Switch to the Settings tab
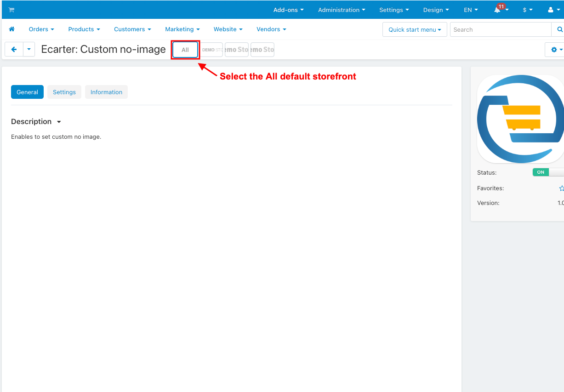This screenshot has height=392, width=564. click(64, 92)
